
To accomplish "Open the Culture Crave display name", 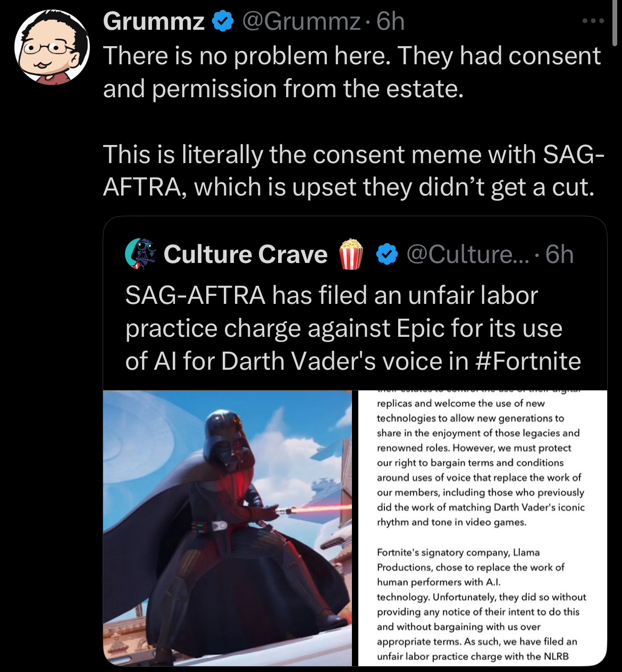I will pos(246,254).
